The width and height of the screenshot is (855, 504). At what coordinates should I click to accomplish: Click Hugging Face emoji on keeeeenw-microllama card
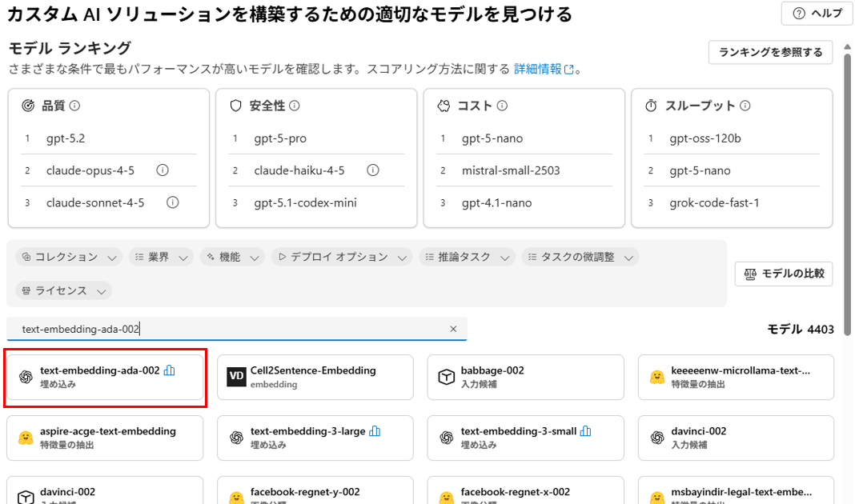tap(657, 377)
